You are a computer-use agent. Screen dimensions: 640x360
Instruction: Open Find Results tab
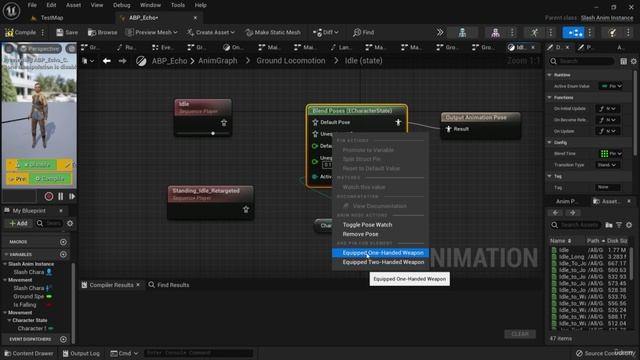coord(169,285)
